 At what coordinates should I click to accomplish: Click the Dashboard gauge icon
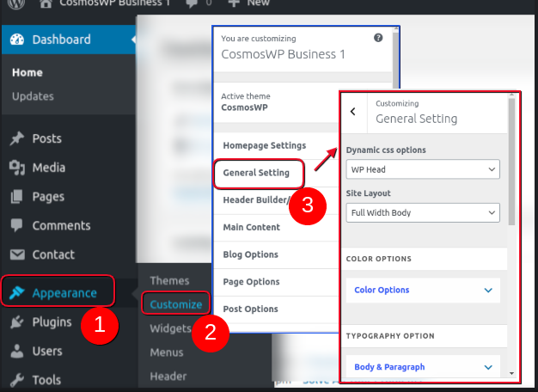pyautogui.click(x=17, y=40)
